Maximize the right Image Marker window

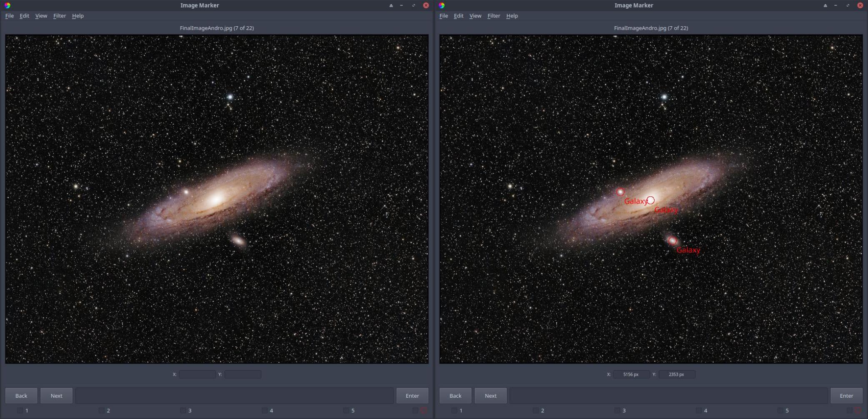click(848, 5)
